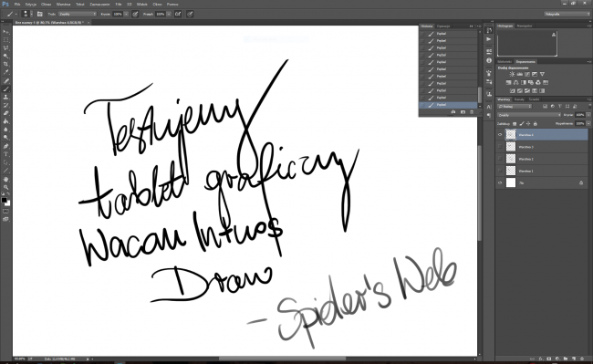Image resolution: width=593 pixels, height=364 pixels.
Task: Select the Clone Stamp tool
Action: [5, 97]
